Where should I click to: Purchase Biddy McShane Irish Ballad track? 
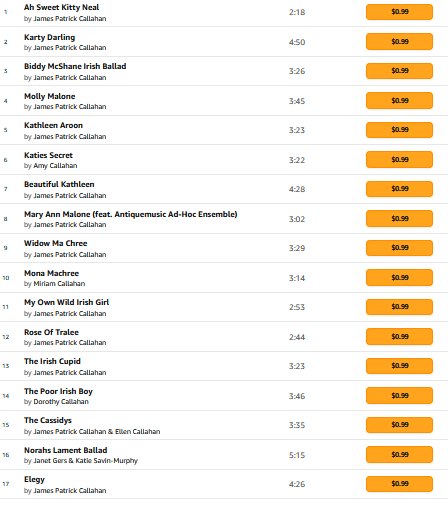coord(399,71)
